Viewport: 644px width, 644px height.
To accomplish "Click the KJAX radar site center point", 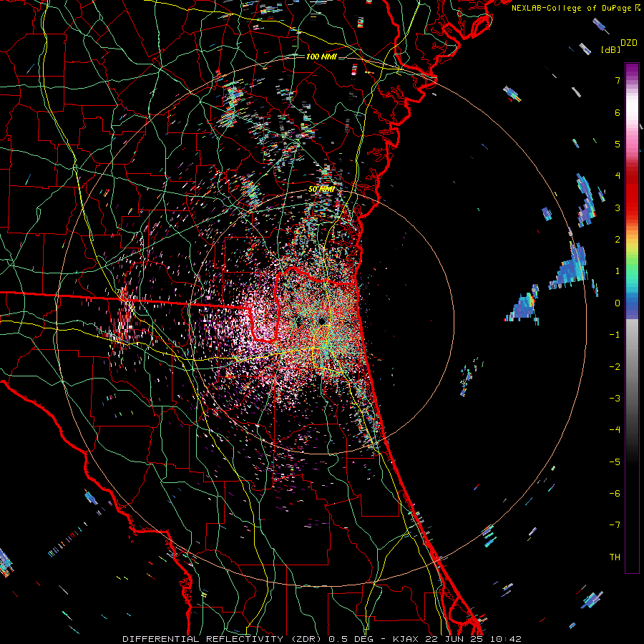I will pyautogui.click(x=322, y=321).
